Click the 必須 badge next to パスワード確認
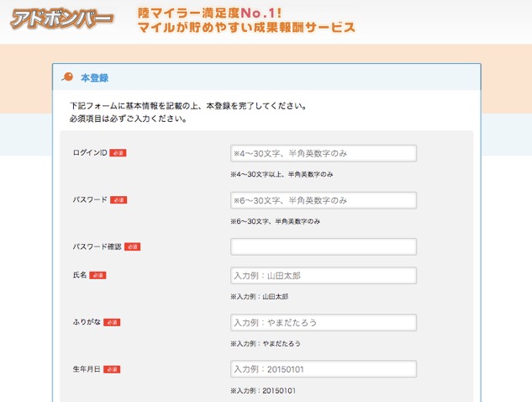This screenshot has height=402, width=532. 132,247
